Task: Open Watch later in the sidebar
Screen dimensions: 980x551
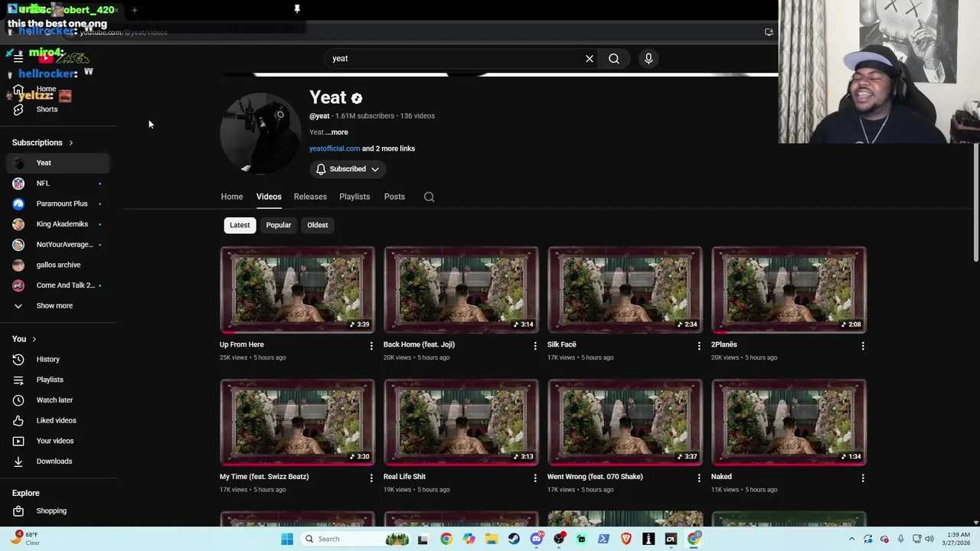Action: (x=58, y=400)
